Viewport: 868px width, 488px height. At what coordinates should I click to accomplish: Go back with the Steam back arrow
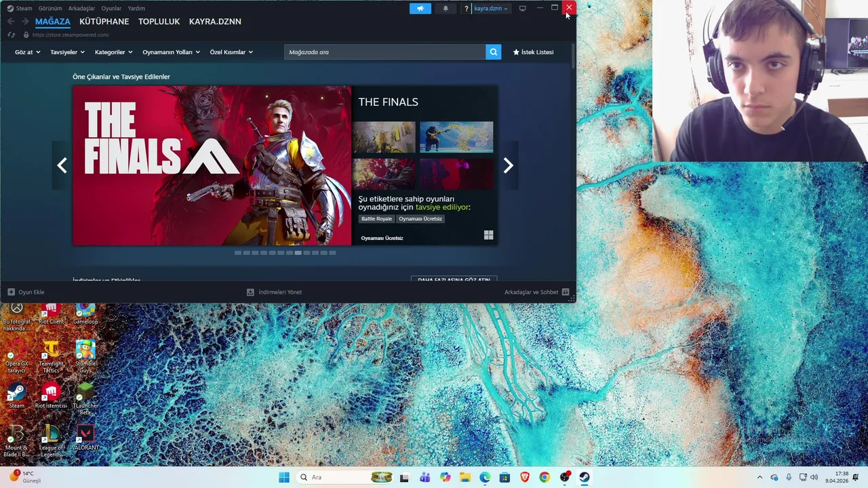click(11, 22)
